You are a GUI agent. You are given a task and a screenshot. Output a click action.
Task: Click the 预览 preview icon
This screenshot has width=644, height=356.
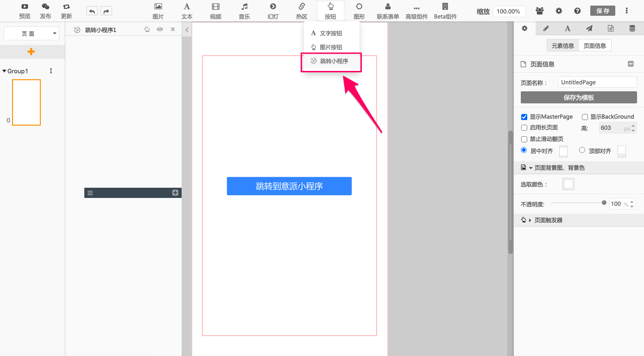(25, 11)
